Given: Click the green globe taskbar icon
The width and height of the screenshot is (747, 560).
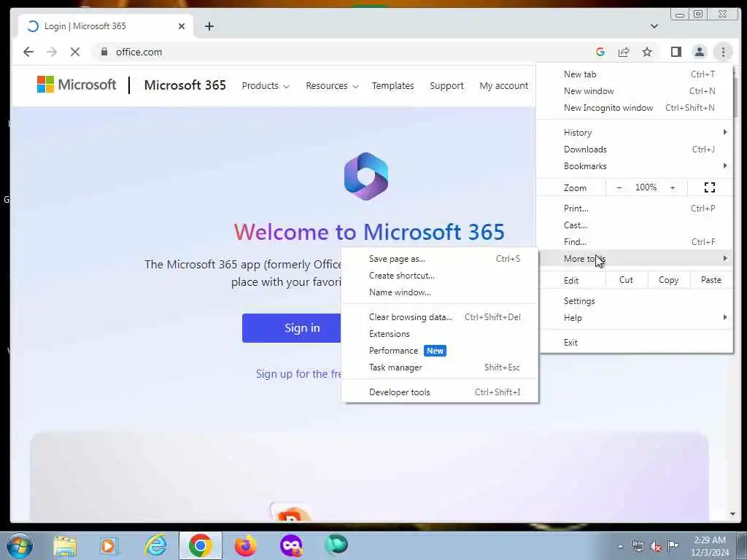Looking at the screenshot, I should coord(336,545).
